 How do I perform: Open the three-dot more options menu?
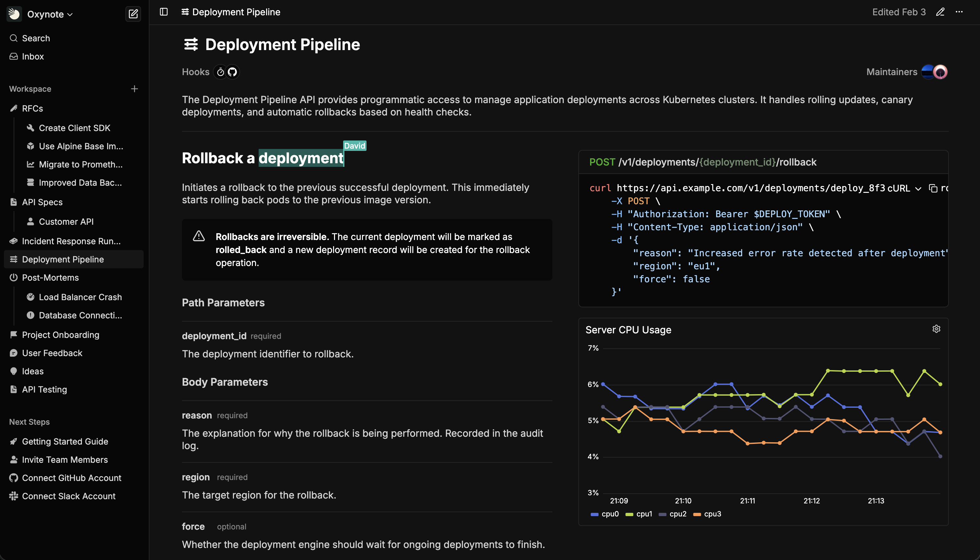pyautogui.click(x=959, y=12)
